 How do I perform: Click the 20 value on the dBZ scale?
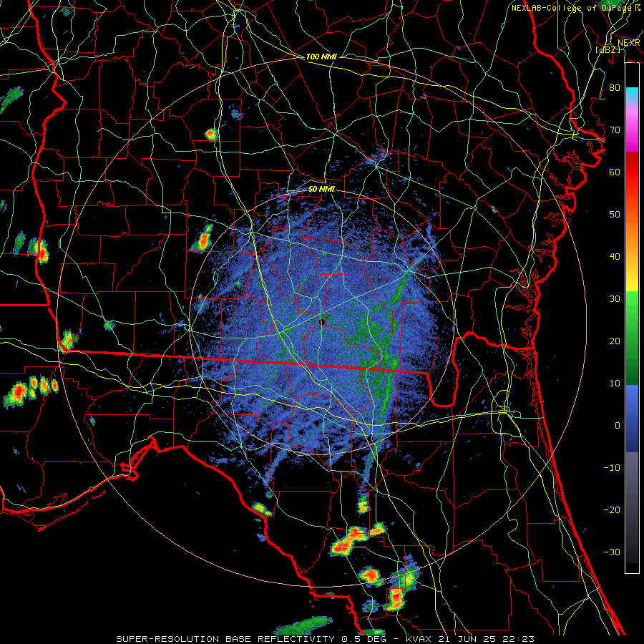click(x=615, y=341)
